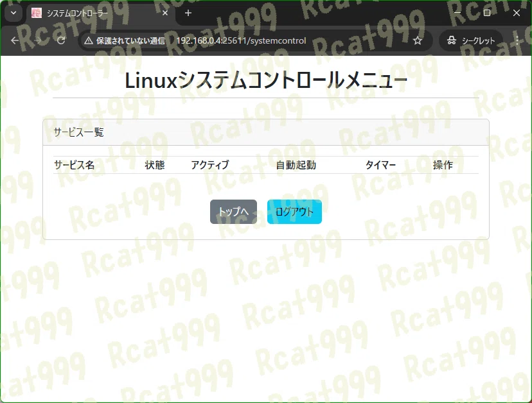The width and height of the screenshot is (532, 403).
Task: Click the 操作 column header
Action: [x=443, y=165]
